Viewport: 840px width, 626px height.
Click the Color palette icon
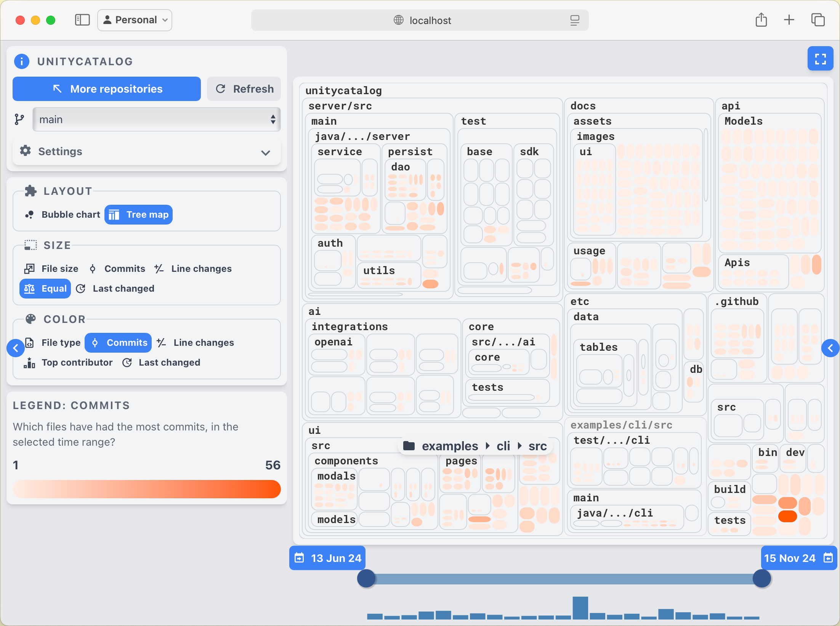pyautogui.click(x=30, y=319)
